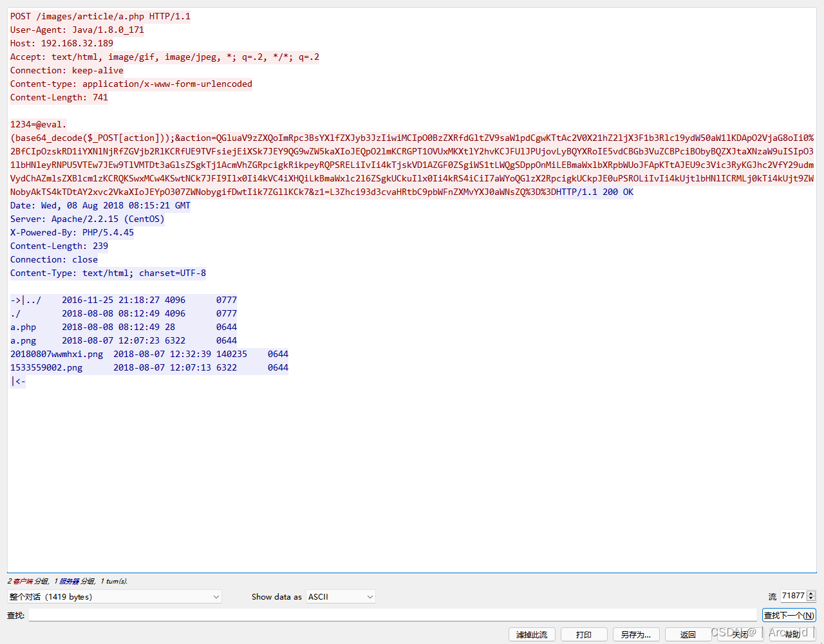Click the 返回 back button
The height and width of the screenshot is (644, 824).
pyautogui.click(x=688, y=634)
